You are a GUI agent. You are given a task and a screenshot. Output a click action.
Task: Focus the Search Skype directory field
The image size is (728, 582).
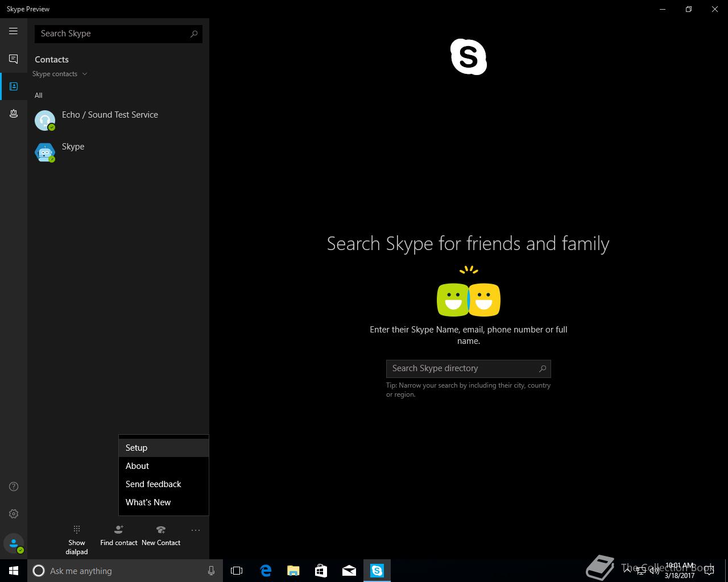[469, 368]
